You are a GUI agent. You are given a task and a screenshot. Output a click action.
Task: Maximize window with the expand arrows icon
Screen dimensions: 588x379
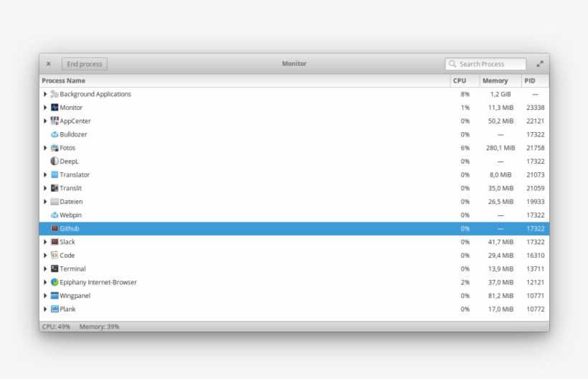(540, 64)
